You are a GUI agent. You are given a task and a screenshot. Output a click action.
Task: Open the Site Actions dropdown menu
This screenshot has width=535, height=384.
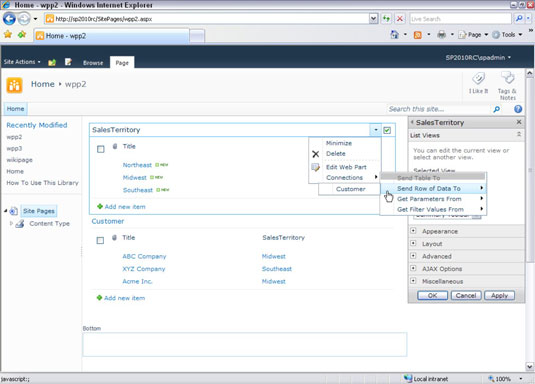click(22, 62)
